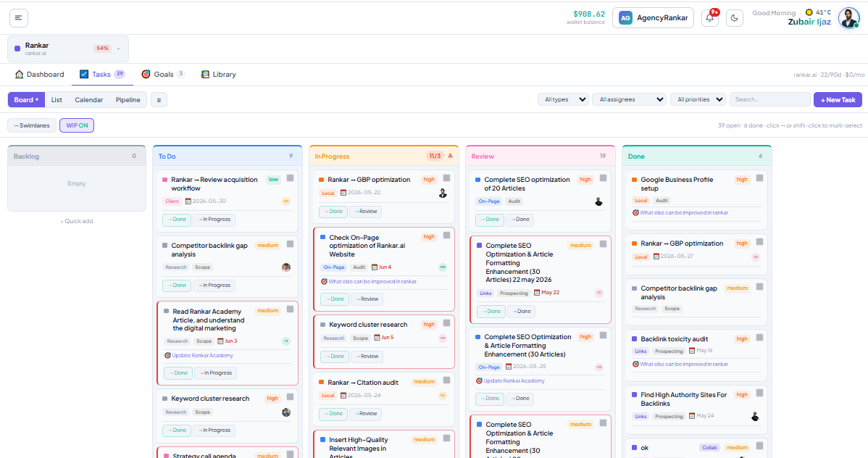Toggle Swimlanes layout
Image resolution: width=868 pixels, height=458 pixels.
[32, 125]
